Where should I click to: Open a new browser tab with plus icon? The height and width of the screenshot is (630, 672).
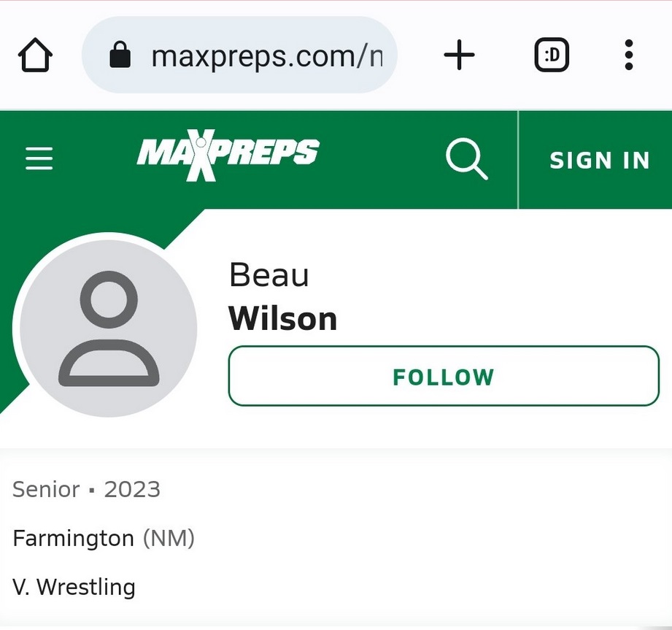click(x=459, y=54)
